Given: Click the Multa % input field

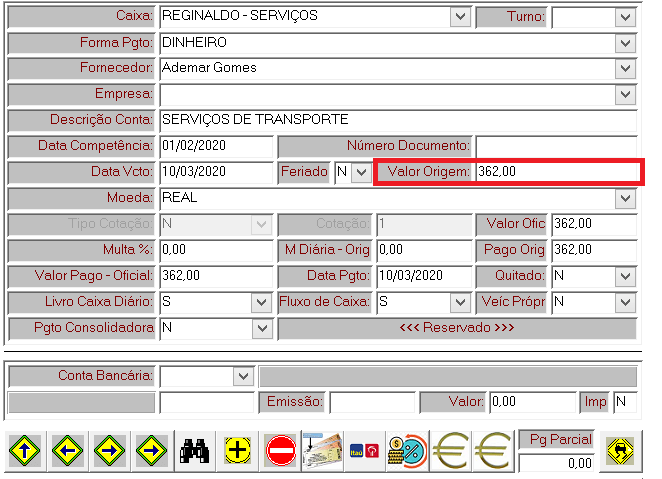Looking at the screenshot, I should [217, 250].
